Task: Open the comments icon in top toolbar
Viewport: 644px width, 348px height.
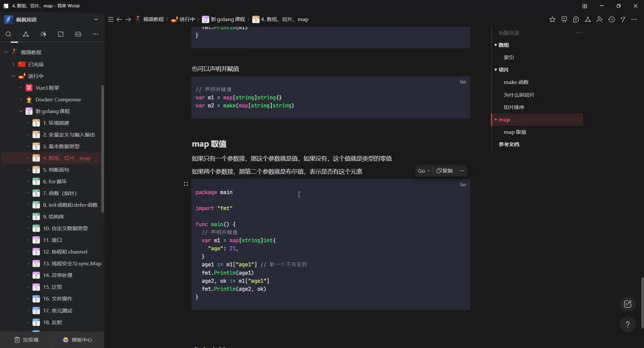Action: pyautogui.click(x=576, y=19)
